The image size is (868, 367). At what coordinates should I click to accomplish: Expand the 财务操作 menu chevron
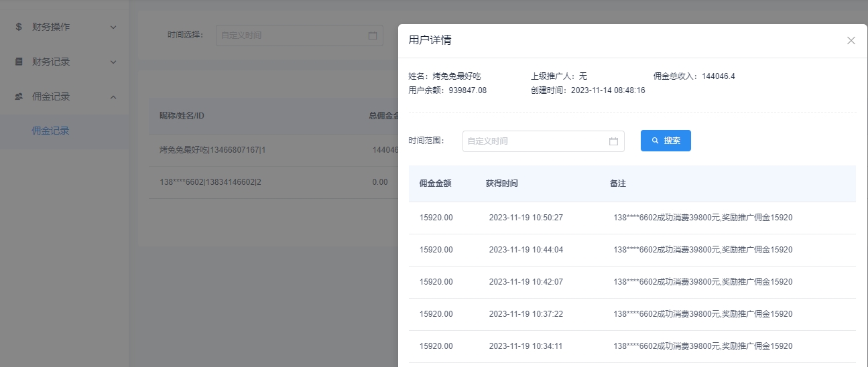tap(113, 27)
